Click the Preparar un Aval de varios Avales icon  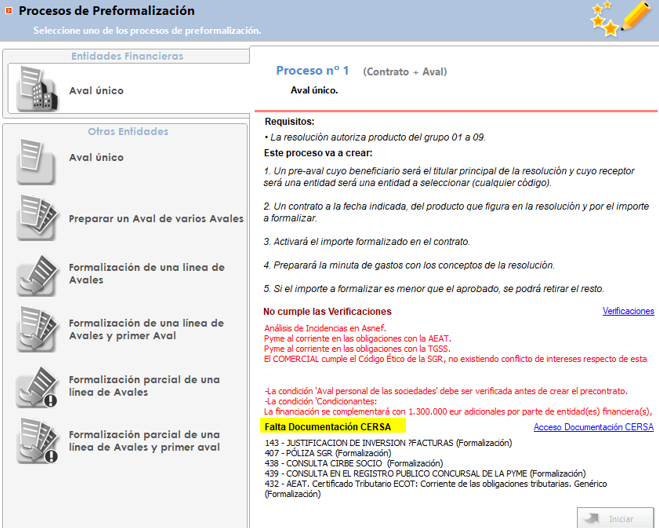tap(37, 217)
